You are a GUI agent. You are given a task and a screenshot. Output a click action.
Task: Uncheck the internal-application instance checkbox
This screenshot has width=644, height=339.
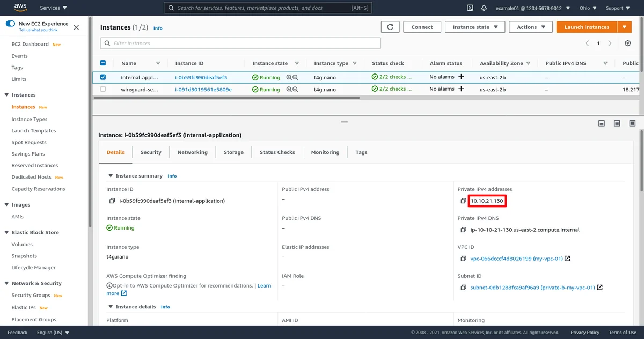(x=103, y=77)
